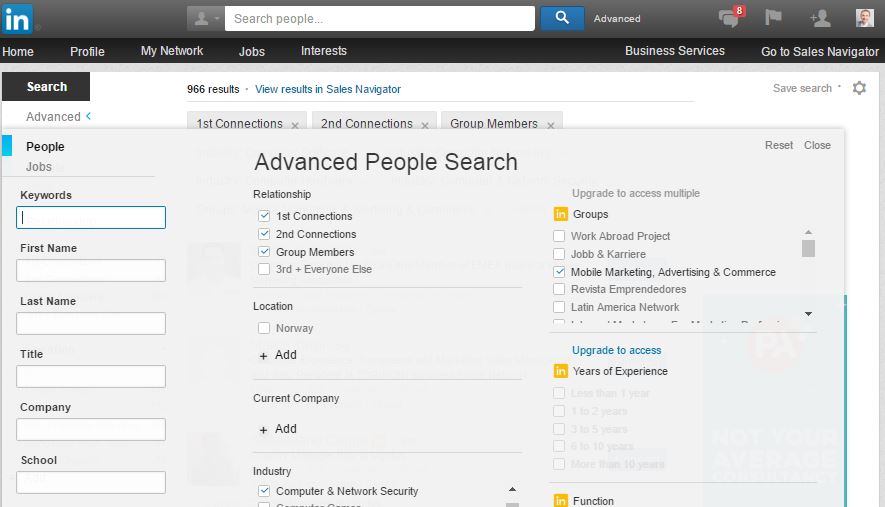Viewport: 885px width, 507px height.
Task: Open the Home menu
Action: 18,51
